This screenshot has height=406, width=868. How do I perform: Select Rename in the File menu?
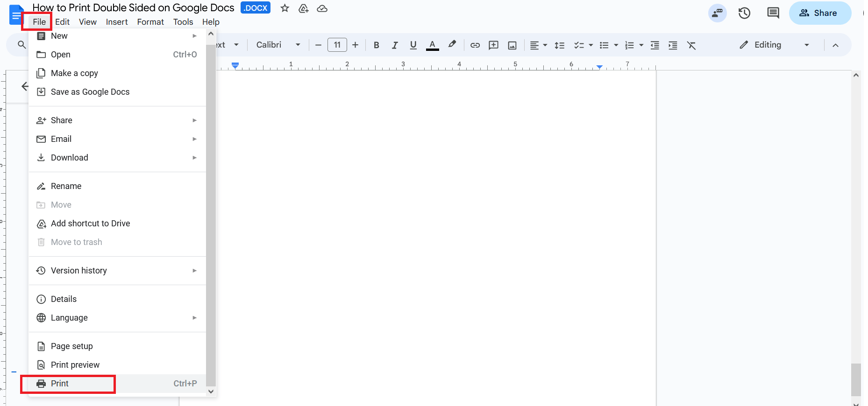click(x=117, y=186)
